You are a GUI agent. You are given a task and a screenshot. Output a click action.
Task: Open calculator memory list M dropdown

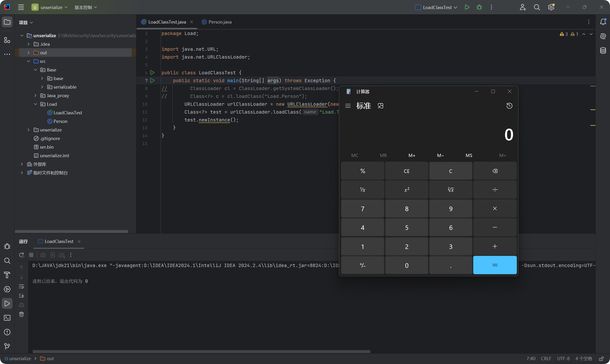(502, 155)
